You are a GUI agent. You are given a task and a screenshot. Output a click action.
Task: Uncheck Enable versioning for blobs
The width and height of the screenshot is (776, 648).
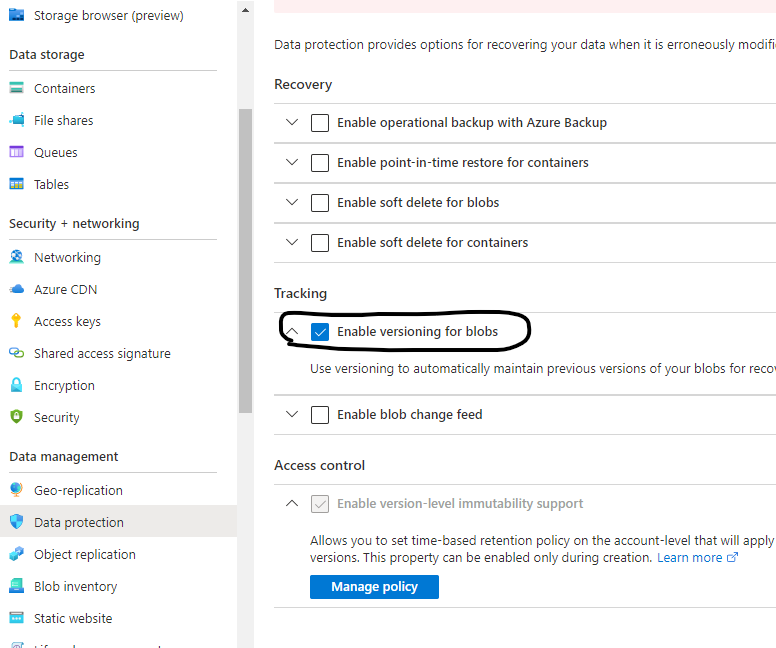click(320, 332)
